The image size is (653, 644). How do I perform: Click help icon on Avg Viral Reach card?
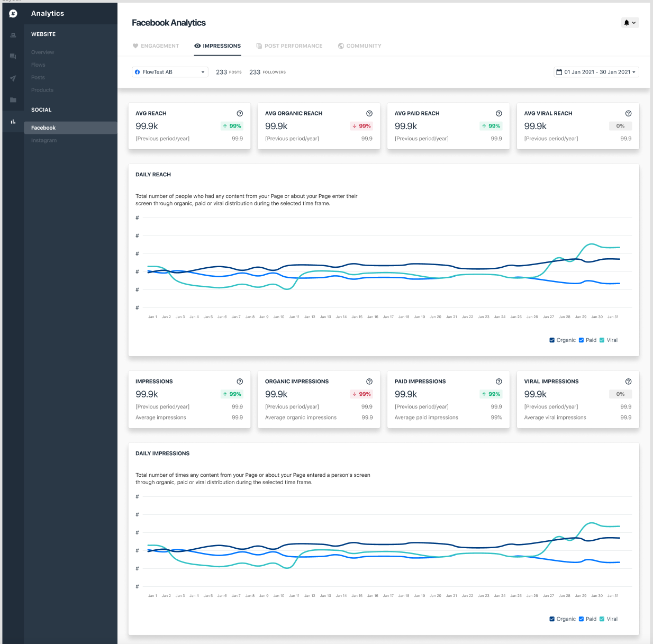pos(628,113)
